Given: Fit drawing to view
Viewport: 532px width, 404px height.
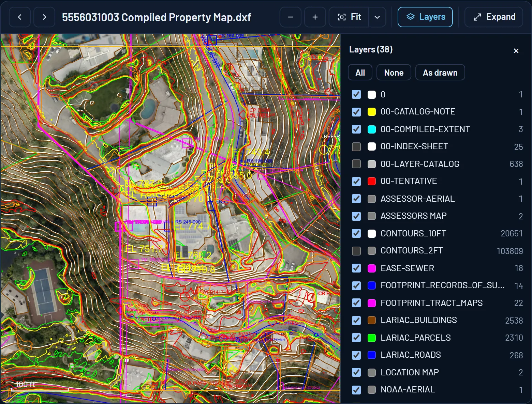Looking at the screenshot, I should (349, 17).
